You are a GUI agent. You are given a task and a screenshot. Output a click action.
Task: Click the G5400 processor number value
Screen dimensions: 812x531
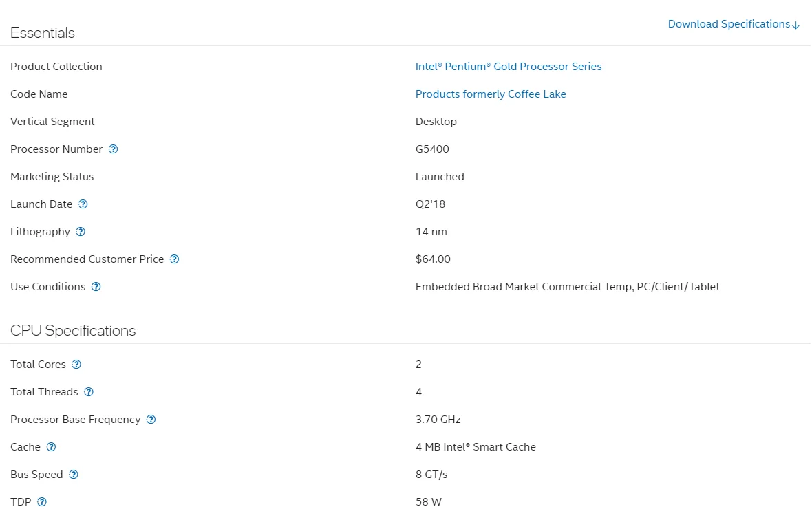tap(432, 149)
